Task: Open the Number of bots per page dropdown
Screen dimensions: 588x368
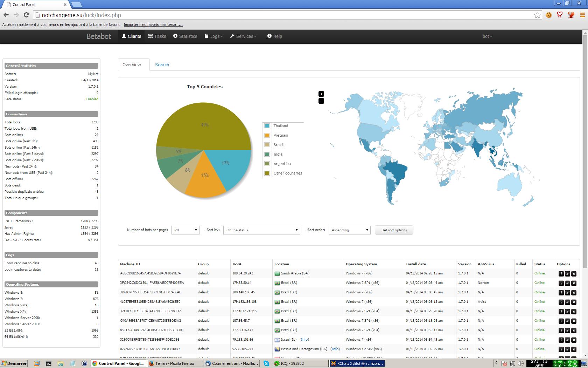Action: 185,230
